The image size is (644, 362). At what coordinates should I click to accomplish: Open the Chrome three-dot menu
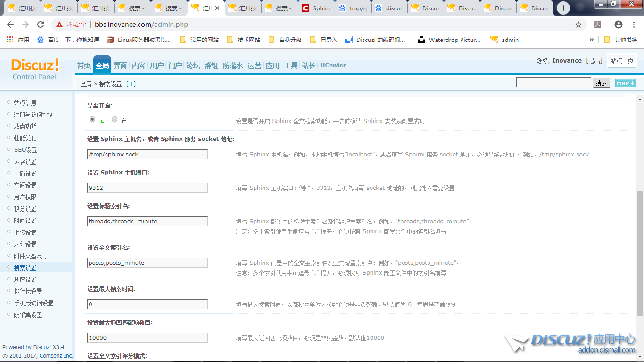tap(634, 25)
